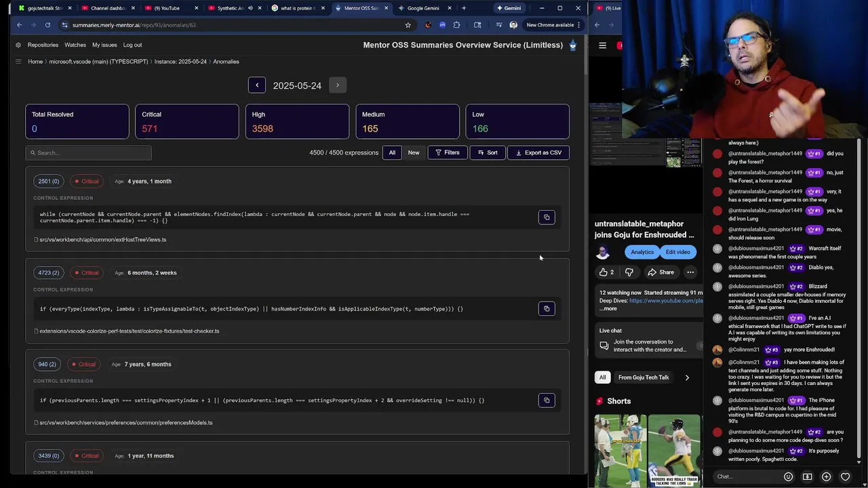Open the Analytics button
Screen dimensions: 868x488
(x=642, y=252)
